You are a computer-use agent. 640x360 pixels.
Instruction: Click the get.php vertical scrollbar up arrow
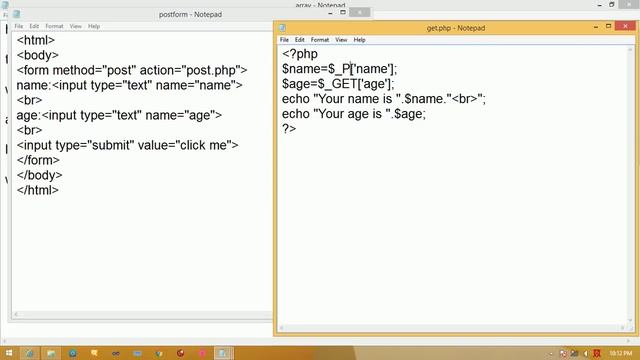(630, 50)
